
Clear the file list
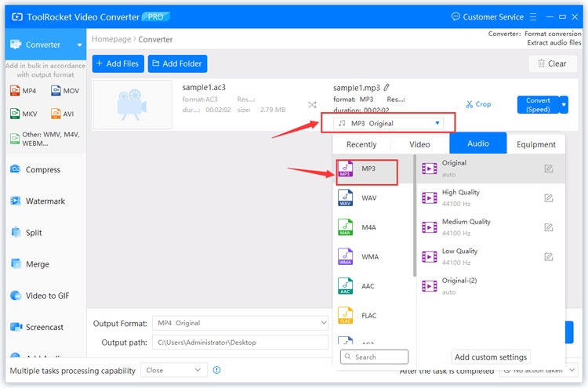[x=553, y=63]
